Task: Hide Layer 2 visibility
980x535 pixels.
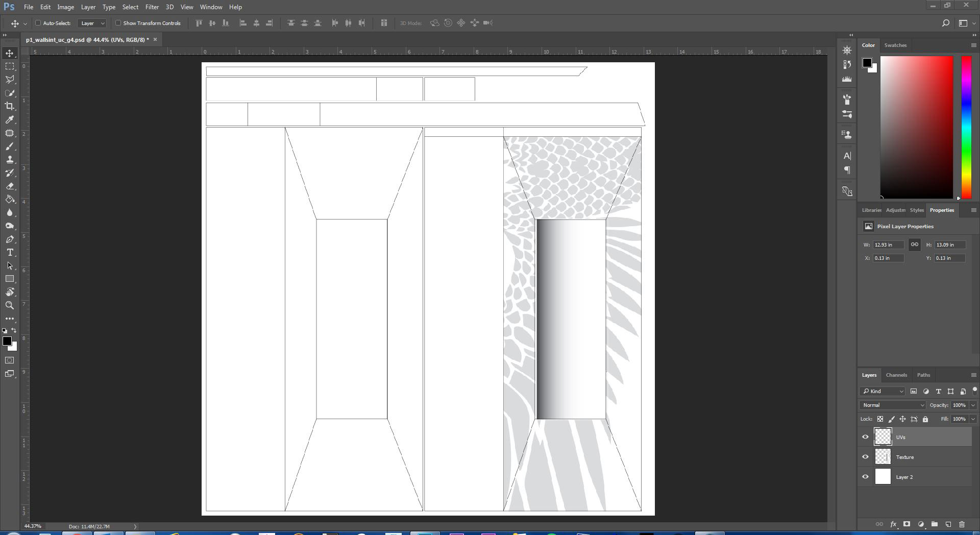Action: (x=865, y=477)
